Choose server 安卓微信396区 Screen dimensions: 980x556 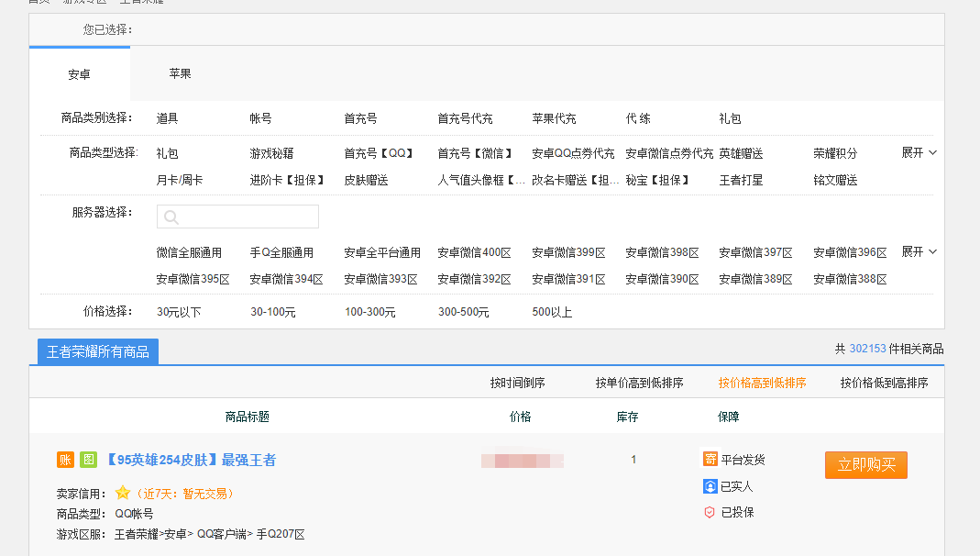pyautogui.click(x=850, y=252)
